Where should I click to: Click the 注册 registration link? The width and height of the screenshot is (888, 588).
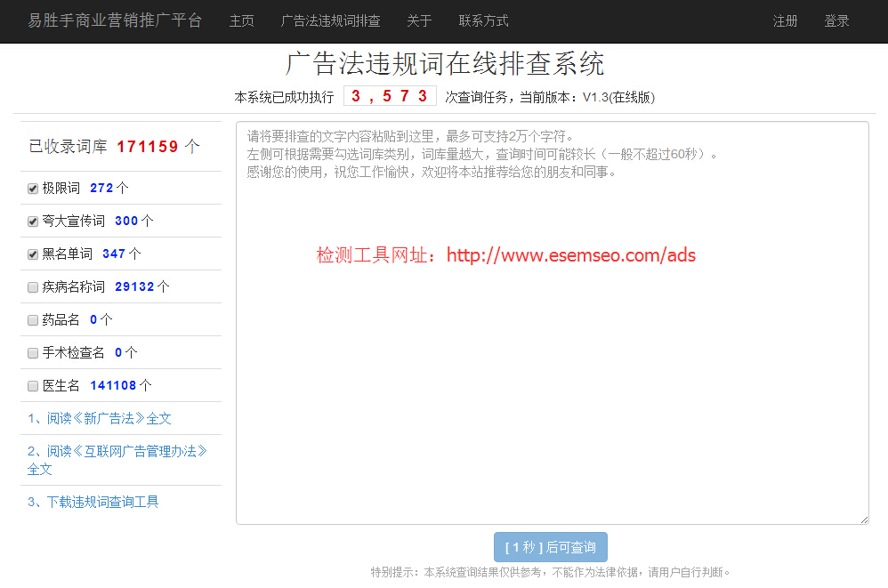tap(785, 20)
